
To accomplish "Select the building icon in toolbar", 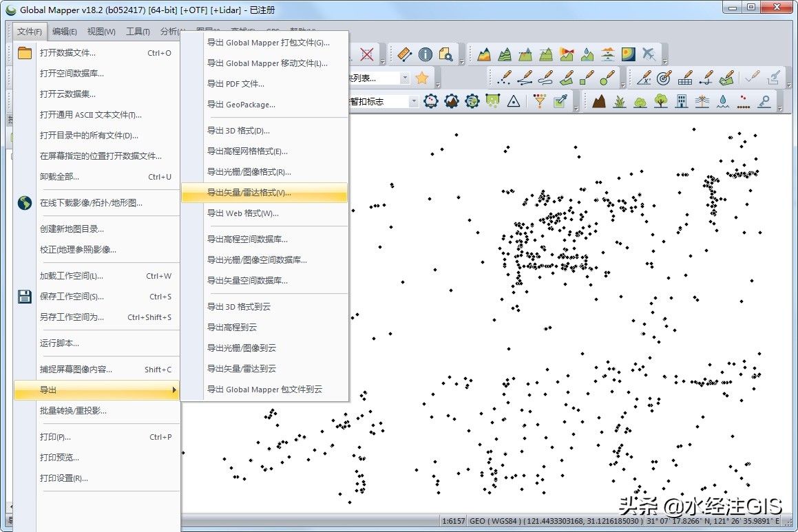I will 682,101.
